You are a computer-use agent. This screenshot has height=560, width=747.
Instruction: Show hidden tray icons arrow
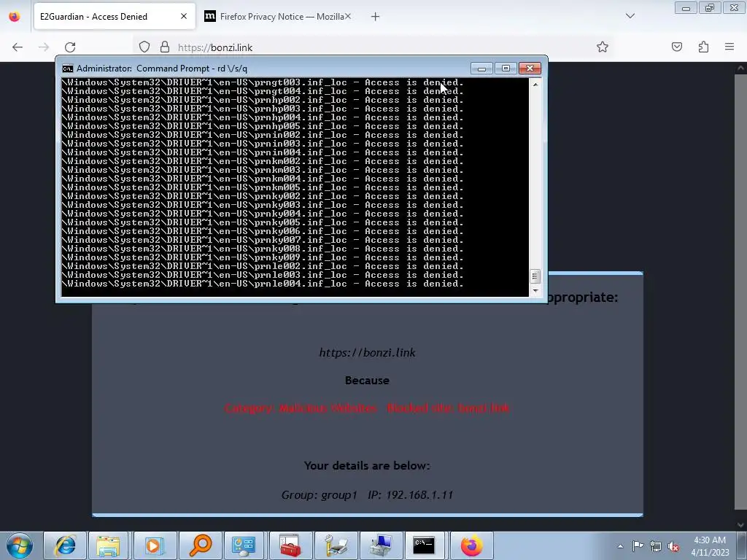click(x=620, y=546)
